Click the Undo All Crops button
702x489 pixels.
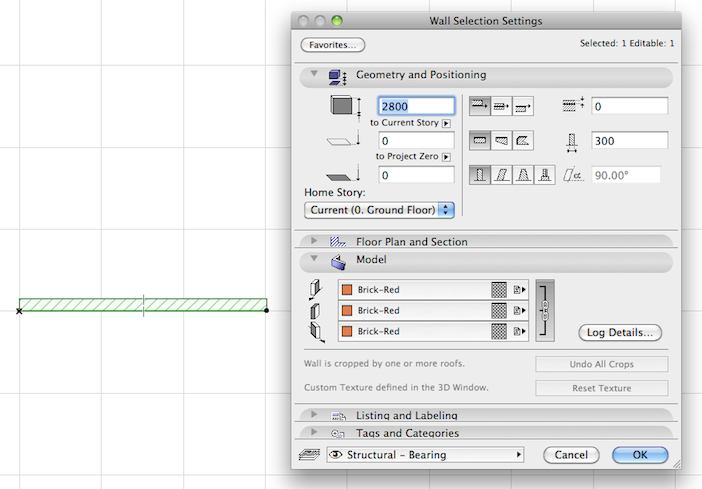point(601,364)
